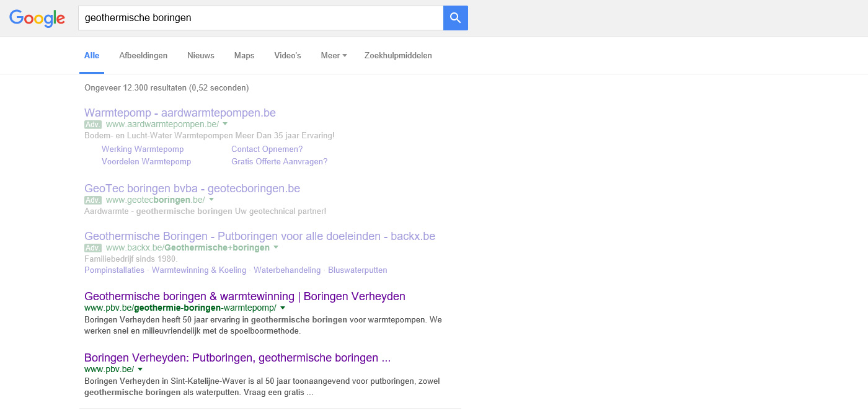Select the Alle tab
The height and width of the screenshot is (413, 868).
(x=92, y=56)
